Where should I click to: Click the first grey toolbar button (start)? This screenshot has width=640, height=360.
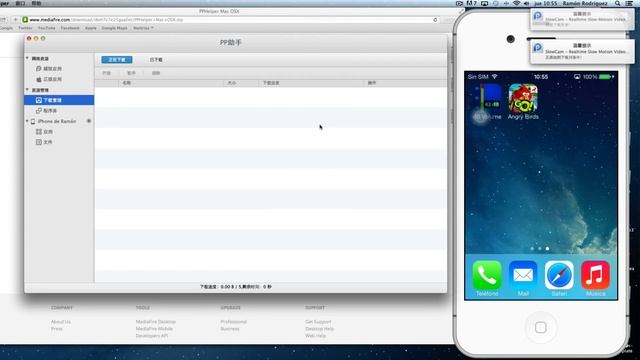tap(107, 73)
